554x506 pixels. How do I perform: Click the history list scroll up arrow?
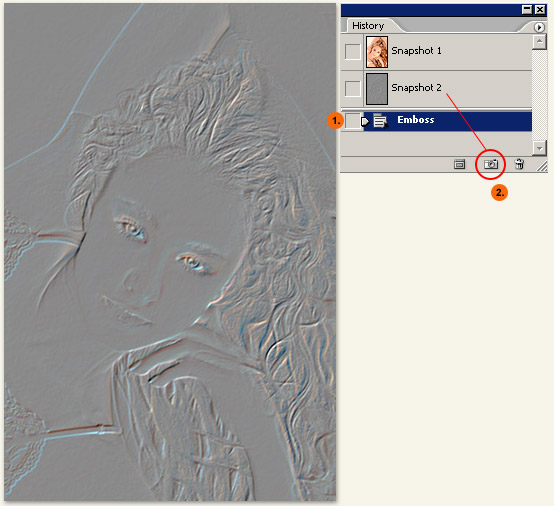539,42
